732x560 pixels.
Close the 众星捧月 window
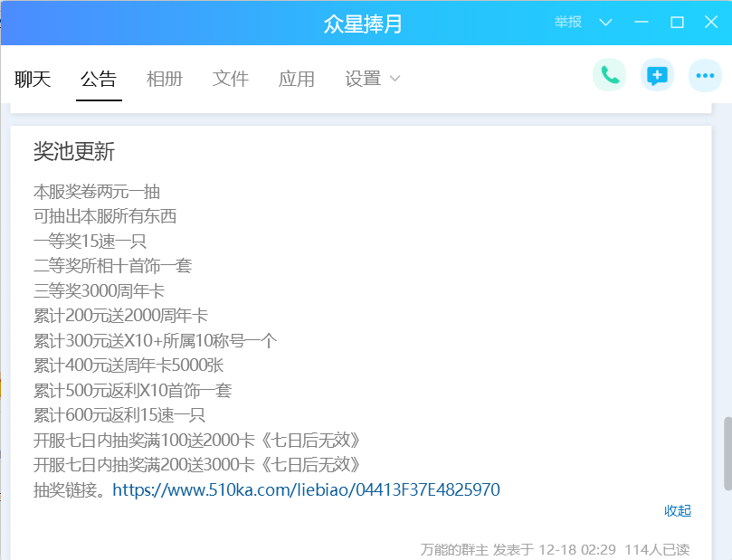(710, 23)
